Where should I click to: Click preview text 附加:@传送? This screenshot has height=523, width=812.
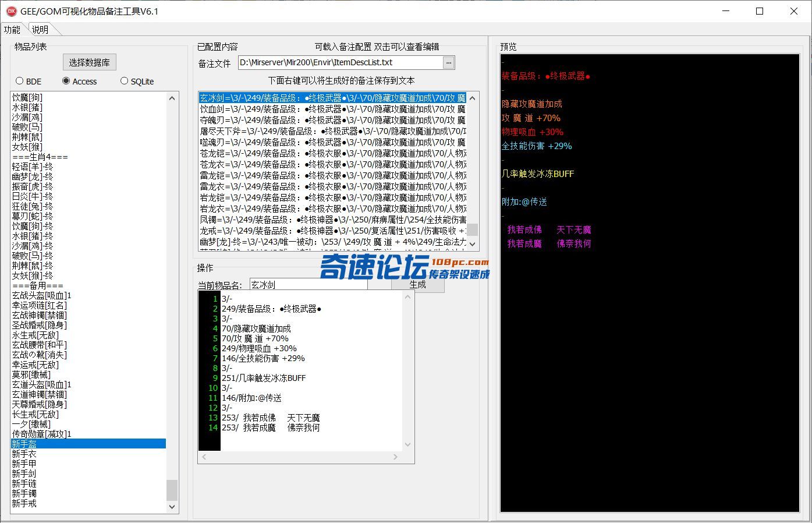point(524,202)
